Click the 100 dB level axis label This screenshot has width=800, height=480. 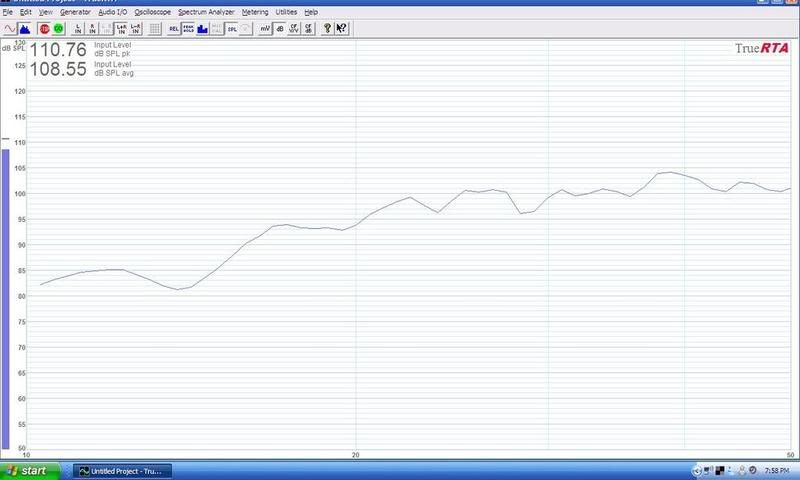click(x=20, y=194)
